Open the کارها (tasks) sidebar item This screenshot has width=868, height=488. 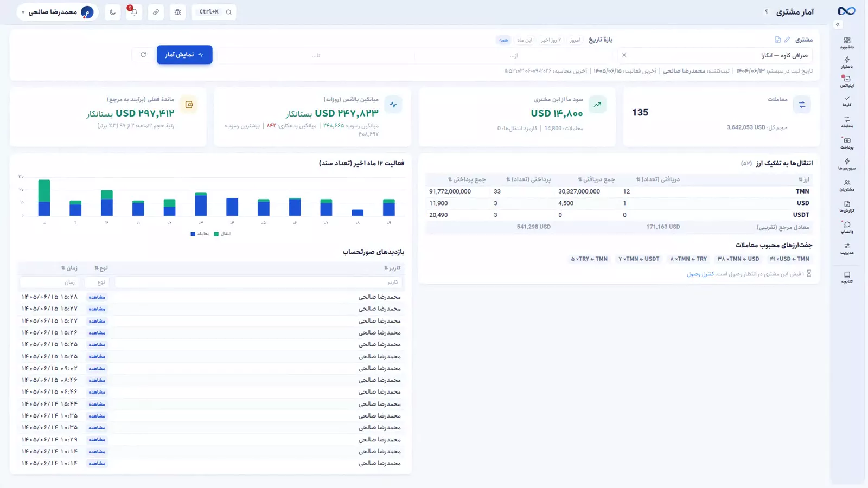[847, 101]
